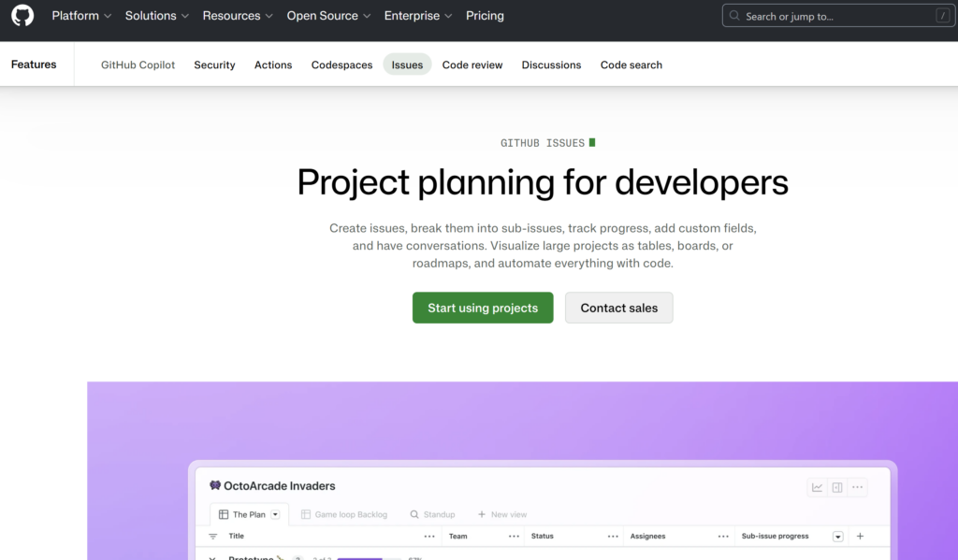Open the Assignees column three-dot menu

[x=723, y=537]
